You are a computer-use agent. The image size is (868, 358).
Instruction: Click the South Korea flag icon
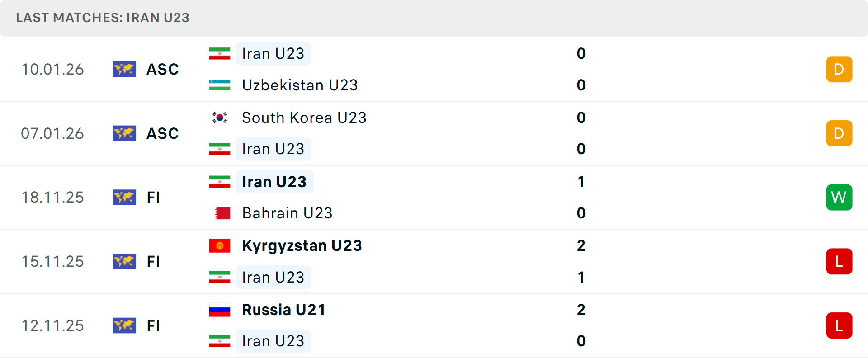point(220,118)
